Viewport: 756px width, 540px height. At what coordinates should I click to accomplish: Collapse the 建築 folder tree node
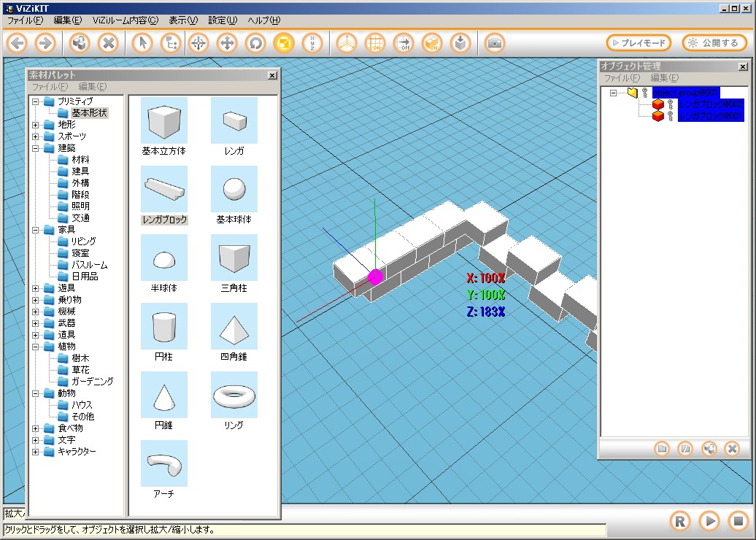[x=36, y=148]
